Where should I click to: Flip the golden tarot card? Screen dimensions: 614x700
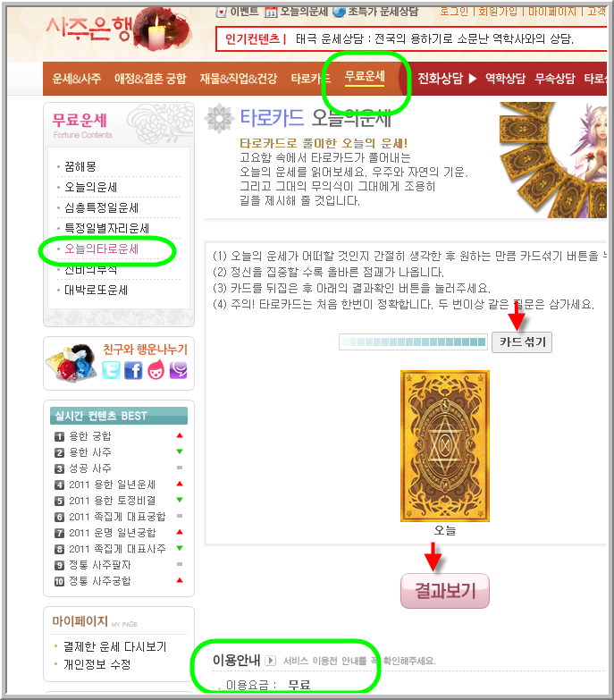click(445, 446)
